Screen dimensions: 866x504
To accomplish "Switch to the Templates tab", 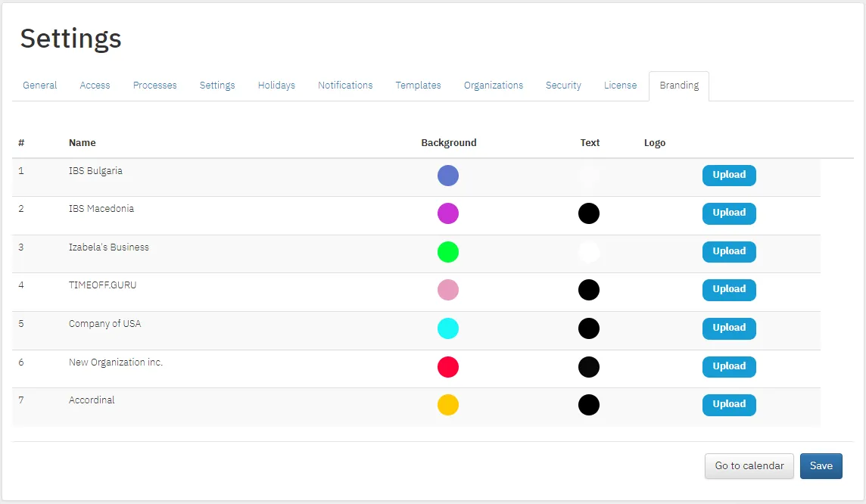I will [x=418, y=86].
